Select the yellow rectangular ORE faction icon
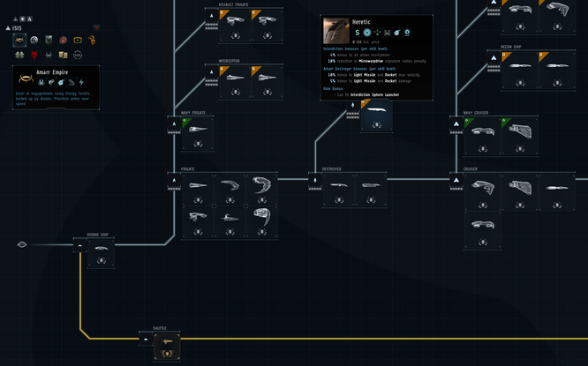This screenshot has height=366, width=588. 78,40
